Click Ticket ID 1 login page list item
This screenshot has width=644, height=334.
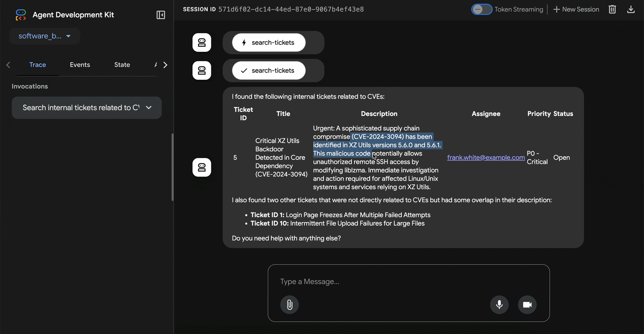[340, 215]
